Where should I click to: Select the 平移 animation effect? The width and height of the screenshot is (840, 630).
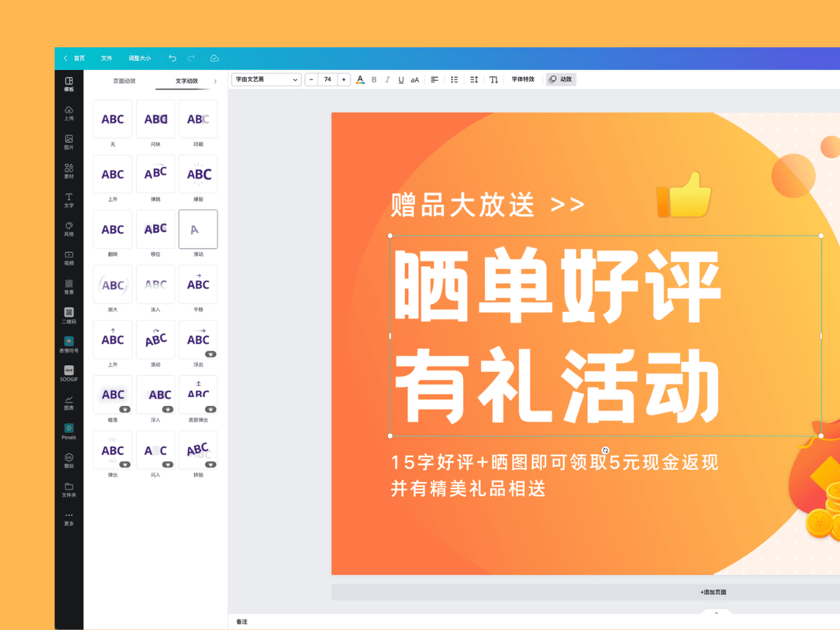[x=198, y=285]
